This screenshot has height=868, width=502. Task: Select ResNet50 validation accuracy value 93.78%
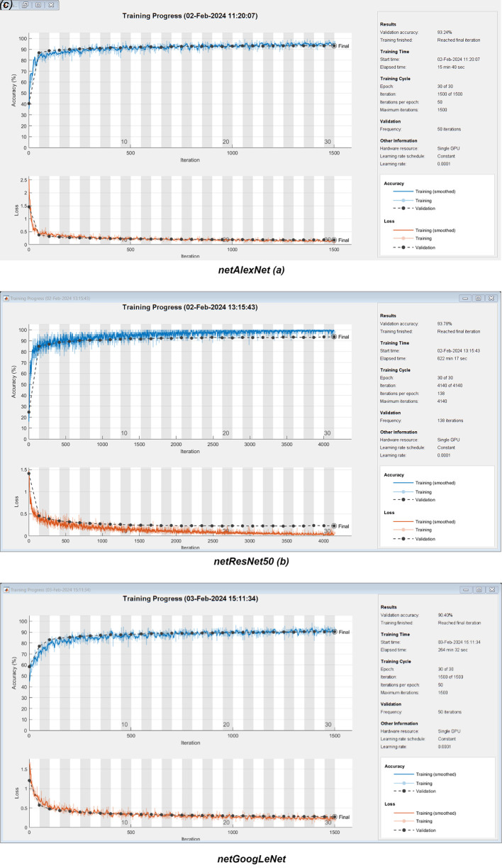pyautogui.click(x=446, y=323)
